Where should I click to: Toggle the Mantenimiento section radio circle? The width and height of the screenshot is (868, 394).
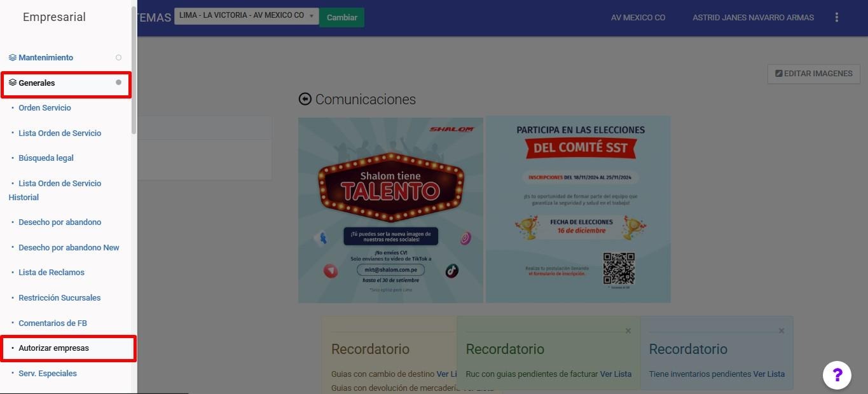point(118,58)
